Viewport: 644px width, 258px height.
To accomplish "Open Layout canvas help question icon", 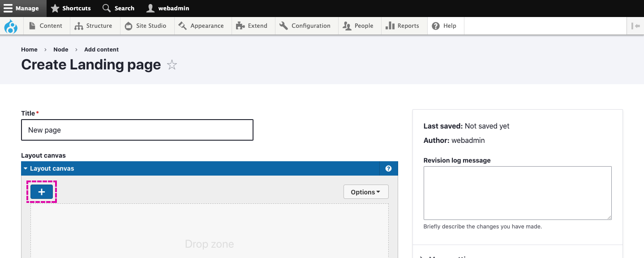I will (x=388, y=169).
